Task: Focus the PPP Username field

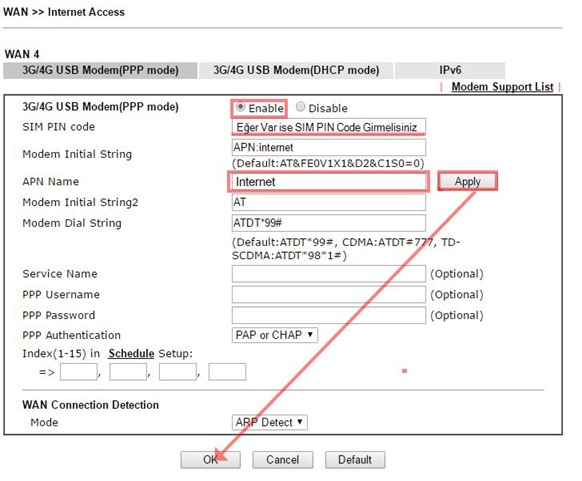Action: click(329, 294)
